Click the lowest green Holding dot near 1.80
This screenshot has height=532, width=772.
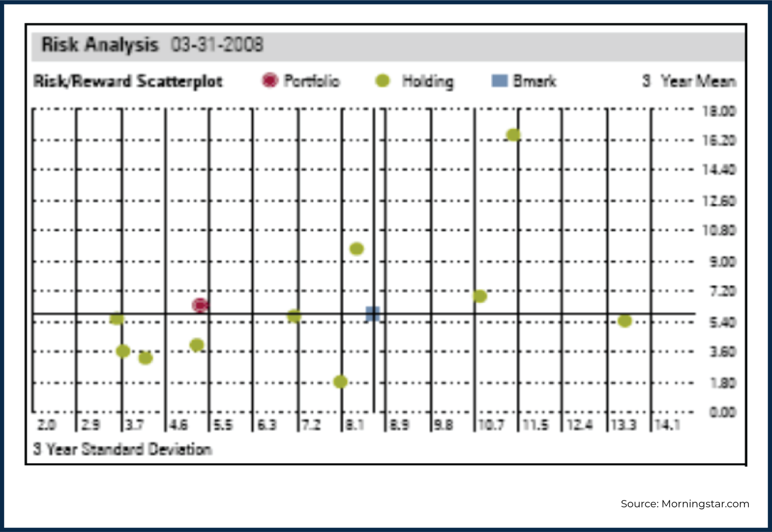point(340,381)
